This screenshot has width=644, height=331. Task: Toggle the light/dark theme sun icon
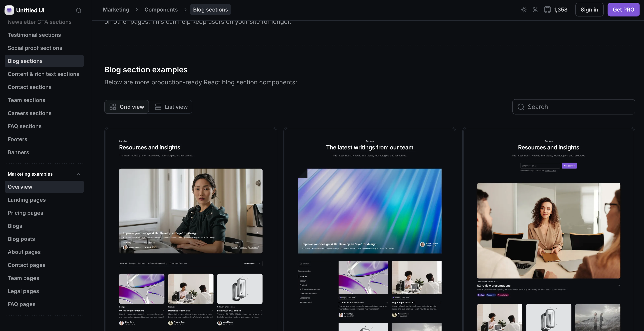pyautogui.click(x=523, y=10)
